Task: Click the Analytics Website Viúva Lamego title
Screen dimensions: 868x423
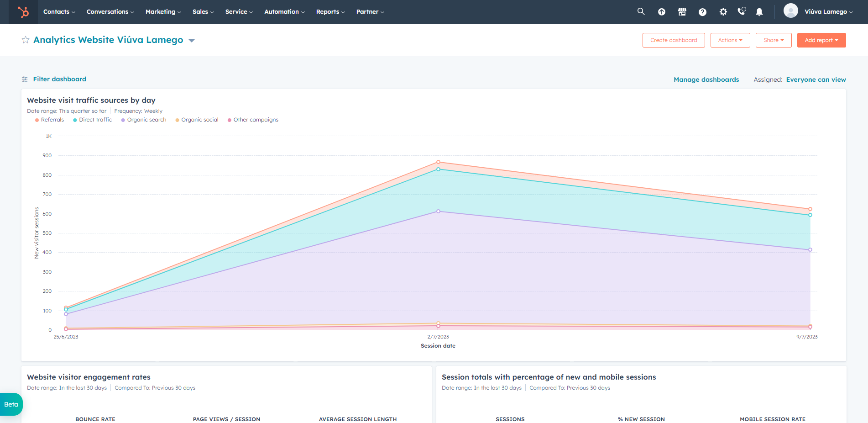Action: click(108, 40)
